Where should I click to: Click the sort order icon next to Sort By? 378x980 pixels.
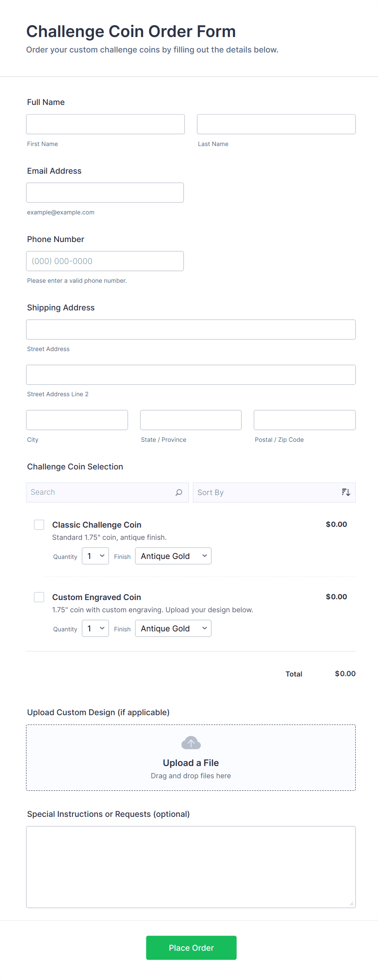[345, 492]
